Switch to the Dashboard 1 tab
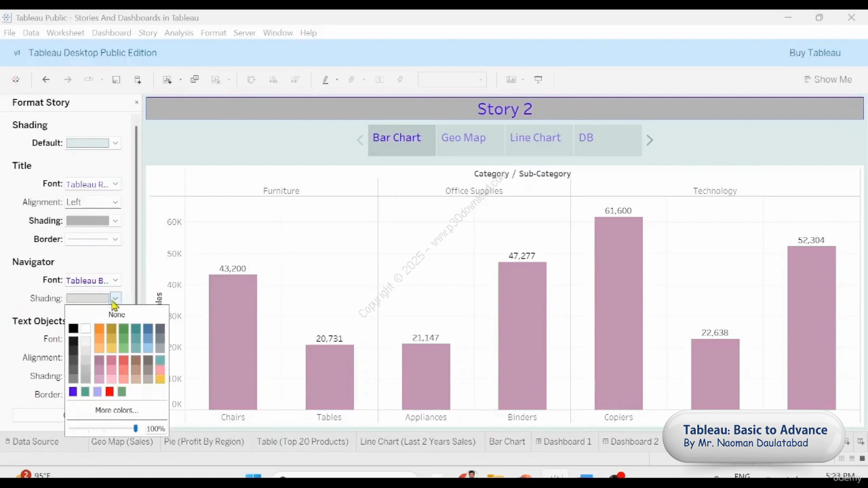The image size is (868, 488). (x=563, y=441)
